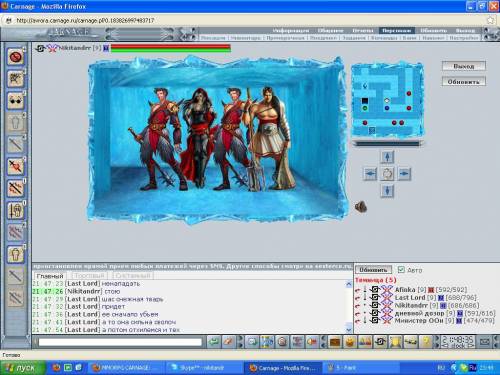The width and height of the screenshot is (500, 375).
Task: Switch to the Торговый chat tab
Action: pyautogui.click(x=89, y=276)
